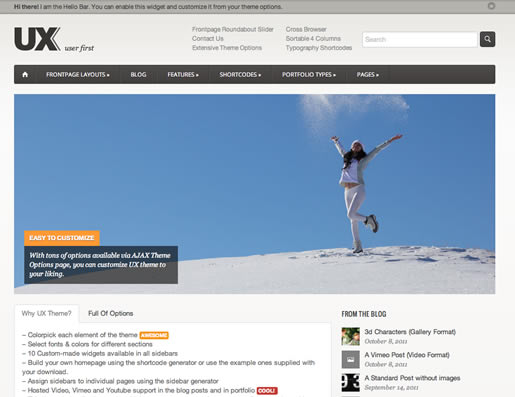The image size is (515, 397).
Task: Open the Blog menu item
Action: (138, 75)
